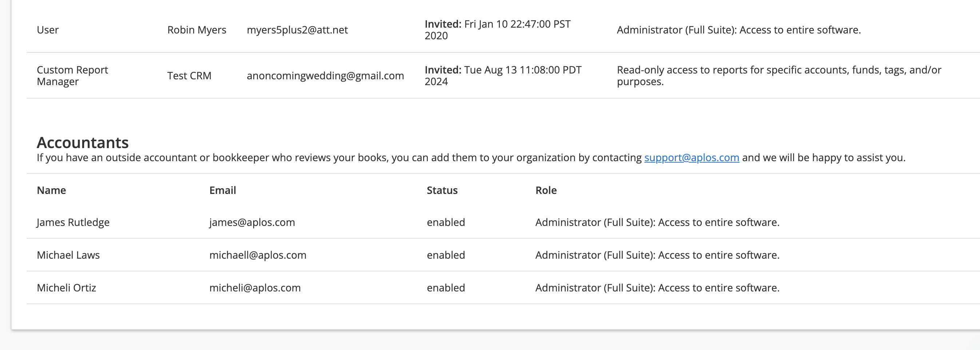Viewport: 980px width, 350px height.
Task: Click the Role column header
Action: [x=546, y=190]
